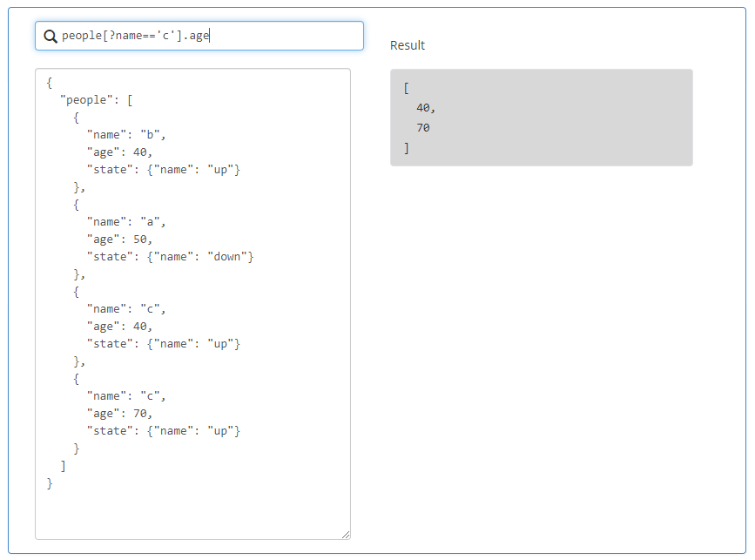Click the opening bracket in result box
The height and width of the screenshot is (560, 755).
(x=407, y=88)
